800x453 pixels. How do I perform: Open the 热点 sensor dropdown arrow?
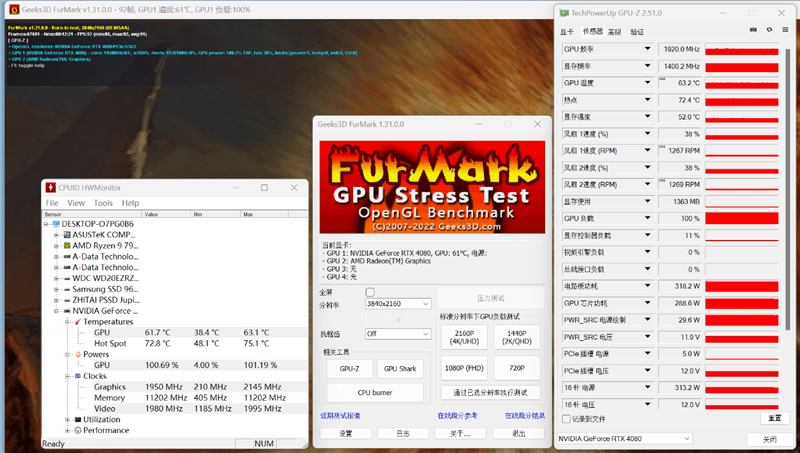[647, 100]
